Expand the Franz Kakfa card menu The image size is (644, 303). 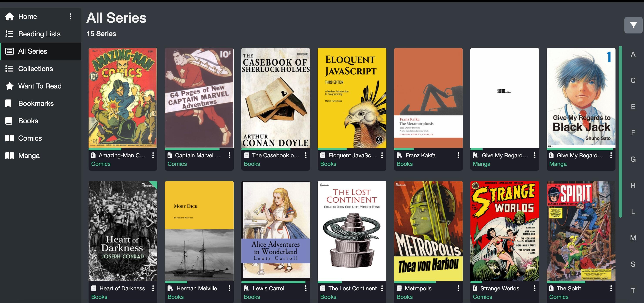click(x=458, y=155)
